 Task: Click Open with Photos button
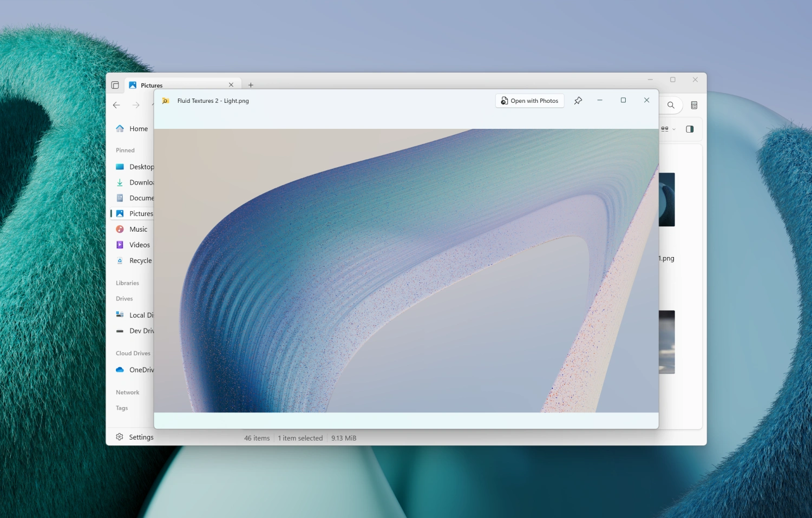click(x=529, y=101)
